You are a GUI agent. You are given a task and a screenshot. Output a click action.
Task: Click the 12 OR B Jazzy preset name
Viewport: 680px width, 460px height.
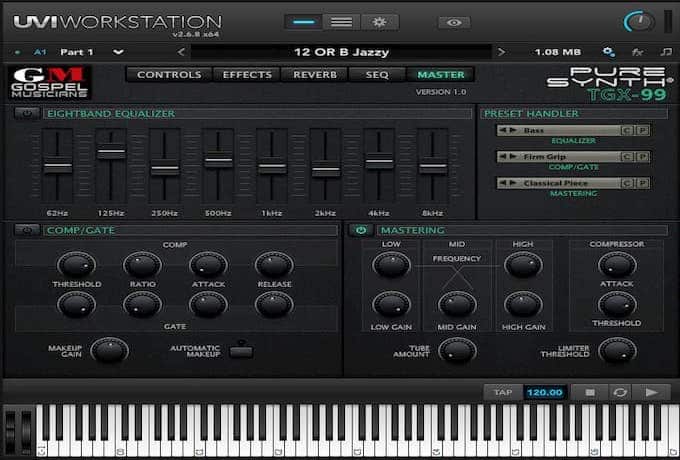[341, 52]
